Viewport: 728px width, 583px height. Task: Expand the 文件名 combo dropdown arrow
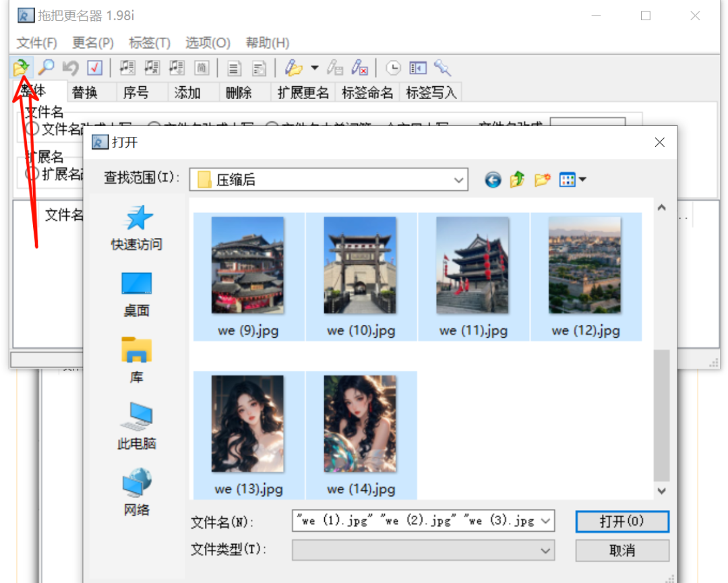546,521
